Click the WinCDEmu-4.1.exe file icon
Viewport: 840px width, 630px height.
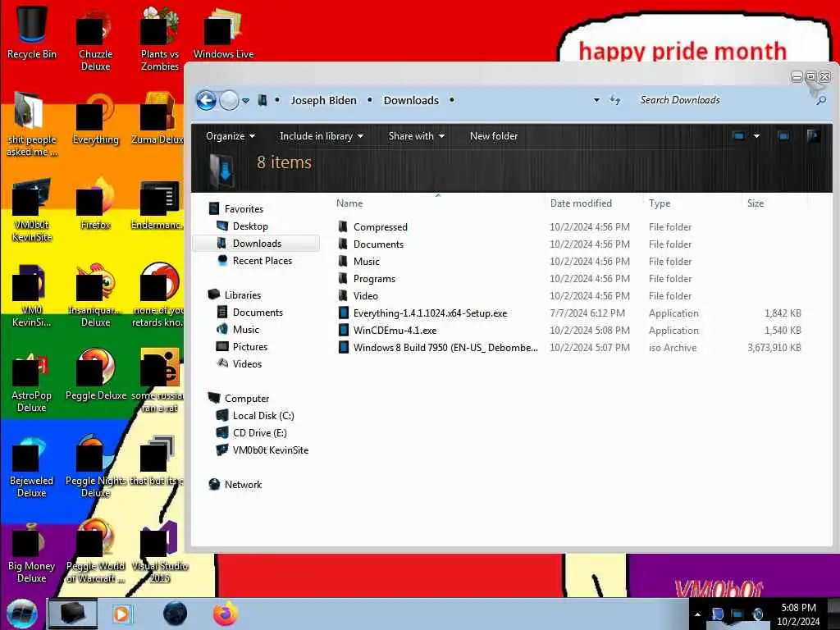(x=344, y=330)
